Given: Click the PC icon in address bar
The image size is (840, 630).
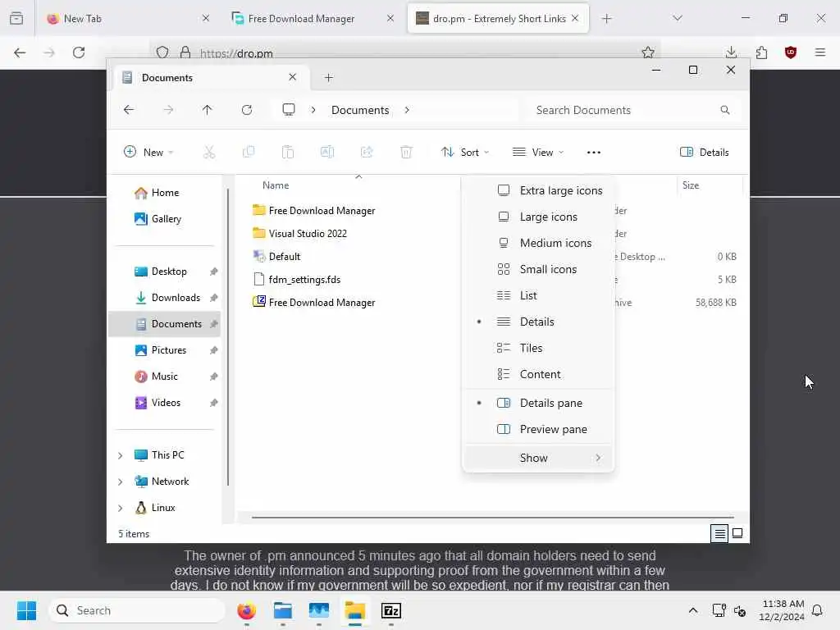Looking at the screenshot, I should (x=289, y=110).
